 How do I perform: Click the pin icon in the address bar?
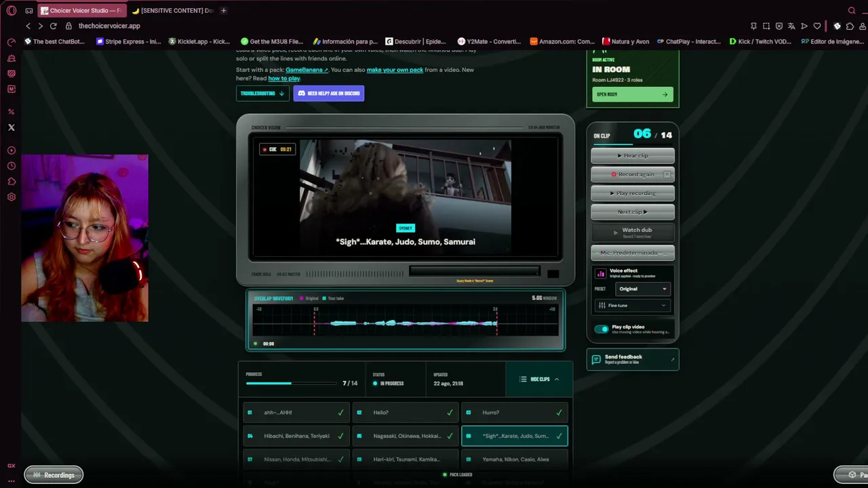tap(753, 26)
